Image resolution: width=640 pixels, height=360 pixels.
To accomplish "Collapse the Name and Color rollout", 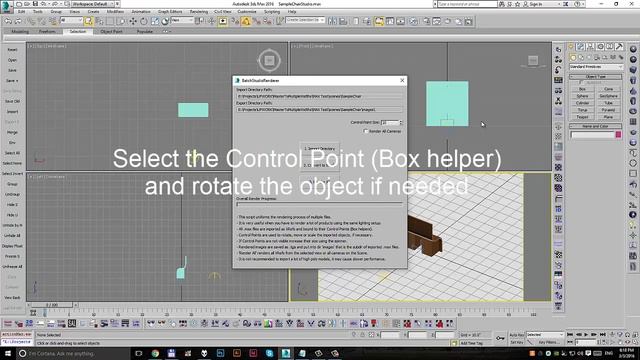I will 596,126.
